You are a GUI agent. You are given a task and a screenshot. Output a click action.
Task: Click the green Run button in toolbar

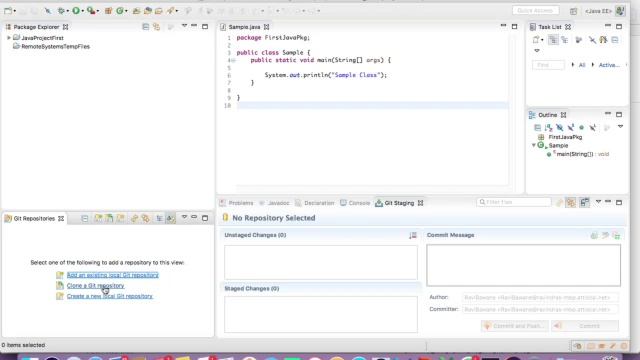(76, 11)
